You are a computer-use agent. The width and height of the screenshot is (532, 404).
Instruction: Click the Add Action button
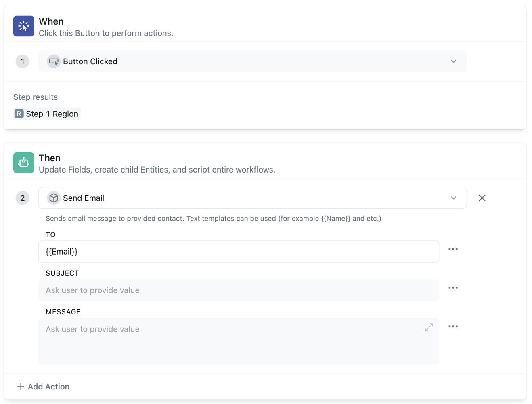pyautogui.click(x=43, y=387)
